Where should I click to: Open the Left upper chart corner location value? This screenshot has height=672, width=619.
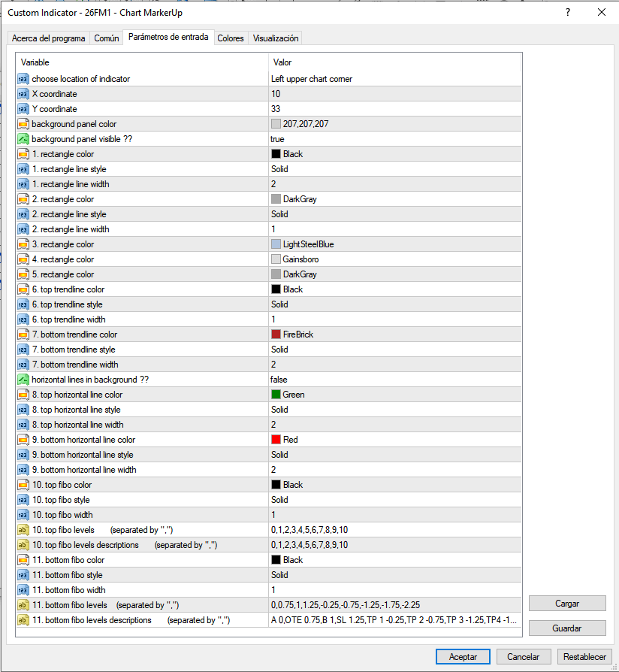pyautogui.click(x=395, y=79)
